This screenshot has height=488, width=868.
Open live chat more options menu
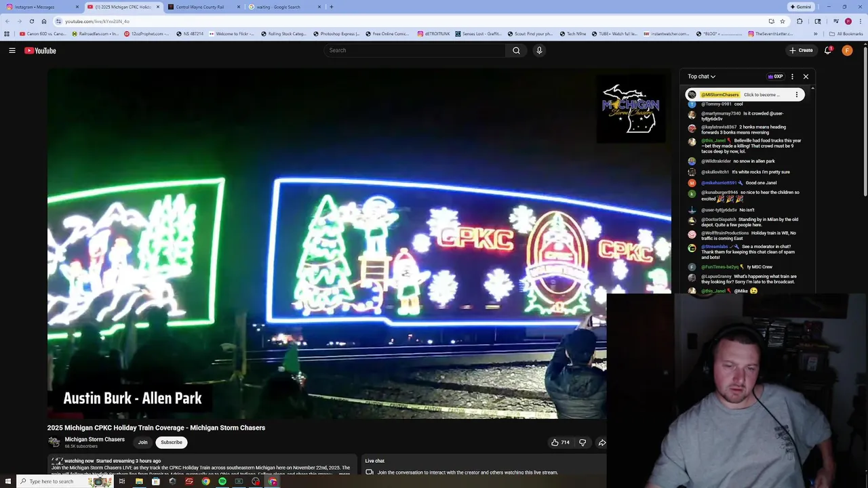[792, 77]
